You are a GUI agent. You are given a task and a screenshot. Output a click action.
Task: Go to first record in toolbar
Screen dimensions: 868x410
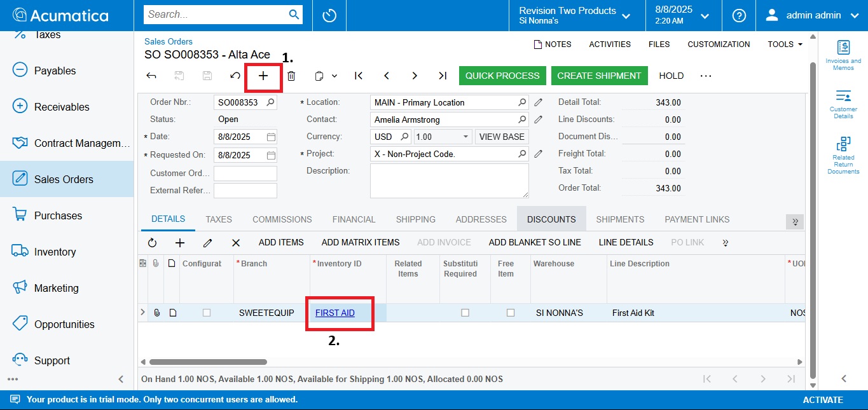click(x=359, y=76)
